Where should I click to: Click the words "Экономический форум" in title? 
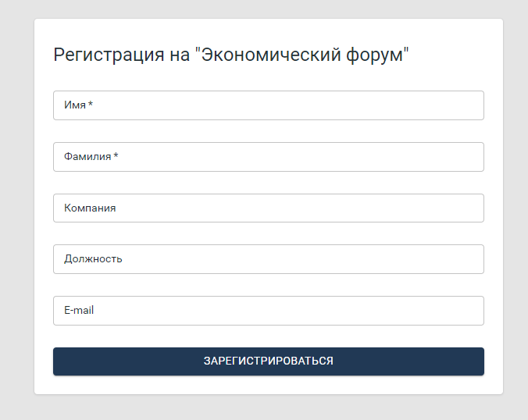(x=303, y=55)
